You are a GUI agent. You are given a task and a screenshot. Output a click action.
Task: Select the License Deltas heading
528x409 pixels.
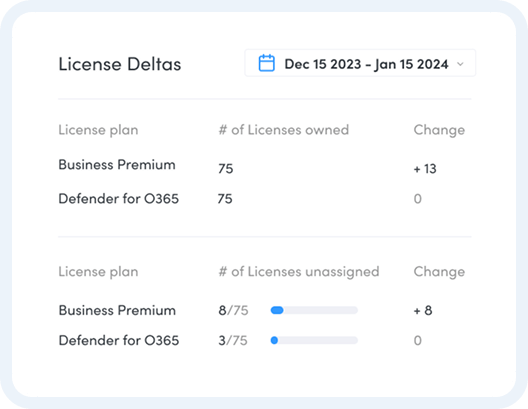pyautogui.click(x=120, y=64)
